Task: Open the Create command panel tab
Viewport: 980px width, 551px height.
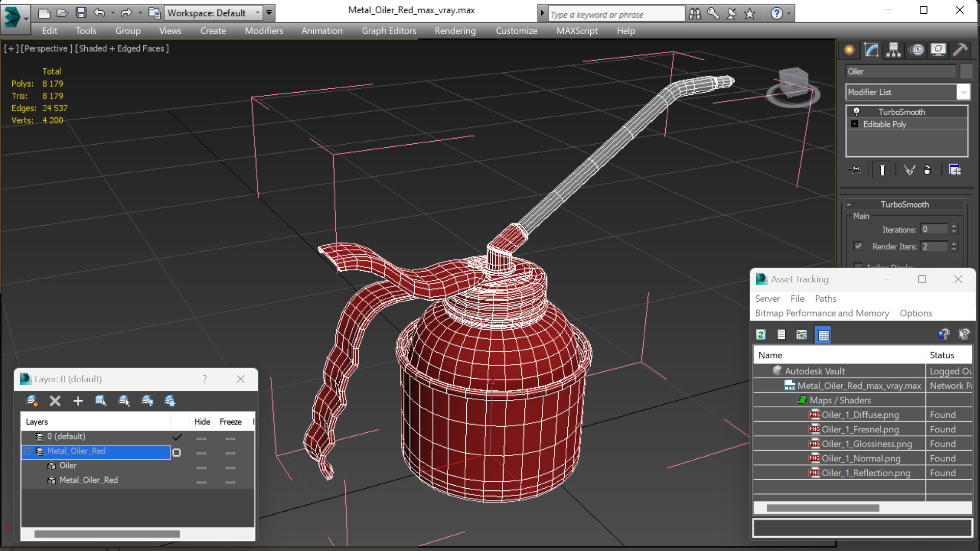Action: (x=849, y=49)
